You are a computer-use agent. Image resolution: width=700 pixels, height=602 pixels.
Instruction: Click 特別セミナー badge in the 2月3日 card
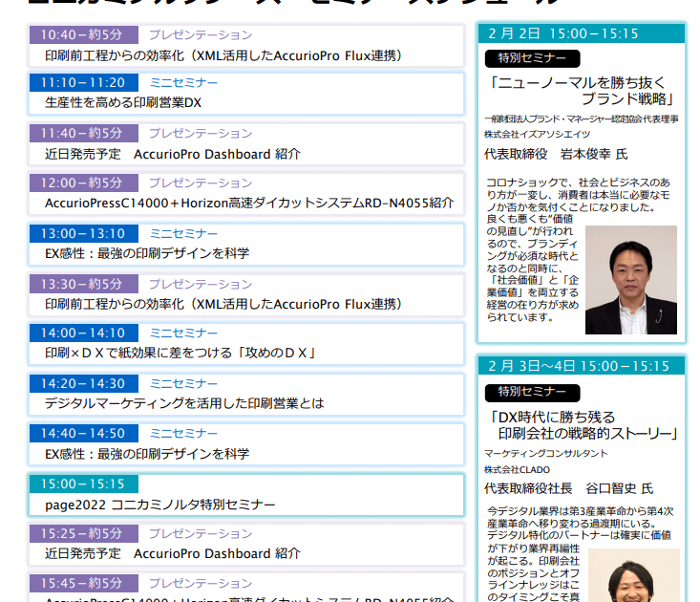[532, 393]
